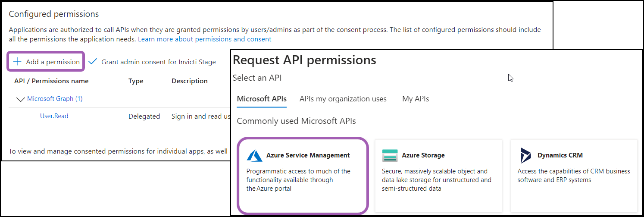Click Azure Service Management description text
Viewport: 644px width, 217px height.
[x=298, y=180]
